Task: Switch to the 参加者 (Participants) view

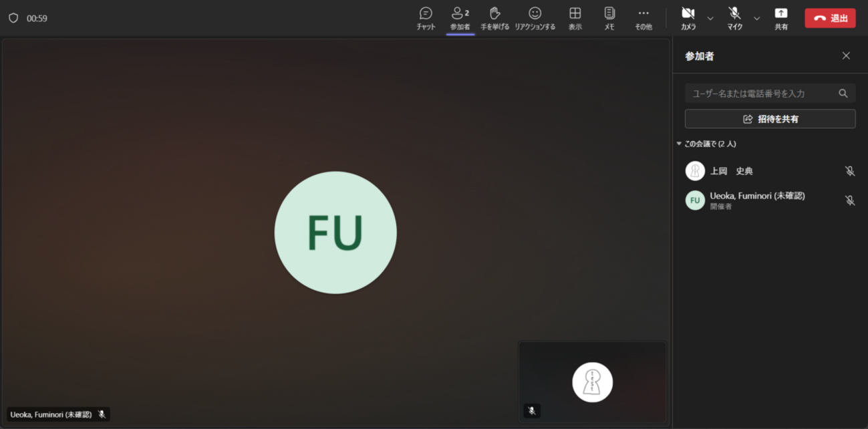Action: click(459, 18)
